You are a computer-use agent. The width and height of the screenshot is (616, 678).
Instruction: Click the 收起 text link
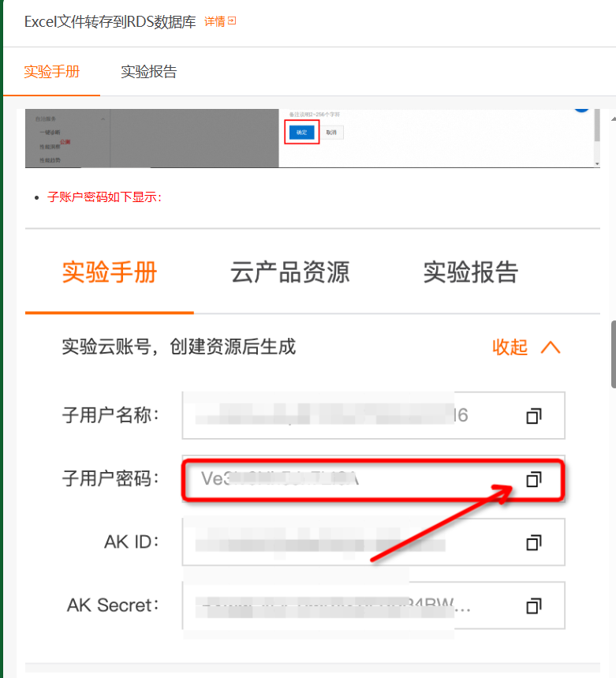click(510, 347)
